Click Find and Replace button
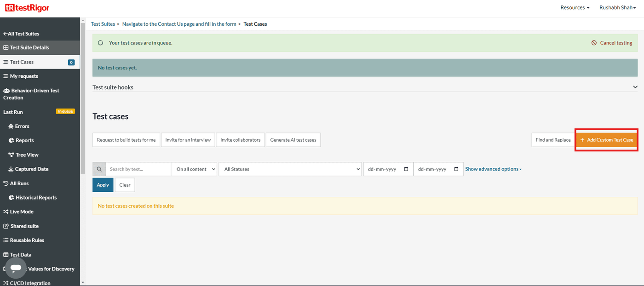The image size is (644, 286). pyautogui.click(x=553, y=140)
